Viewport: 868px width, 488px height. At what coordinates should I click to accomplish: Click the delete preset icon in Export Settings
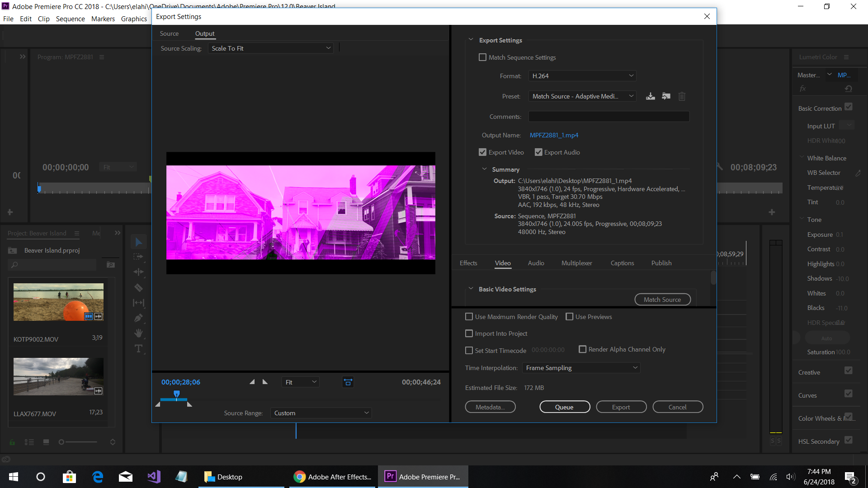tap(681, 97)
